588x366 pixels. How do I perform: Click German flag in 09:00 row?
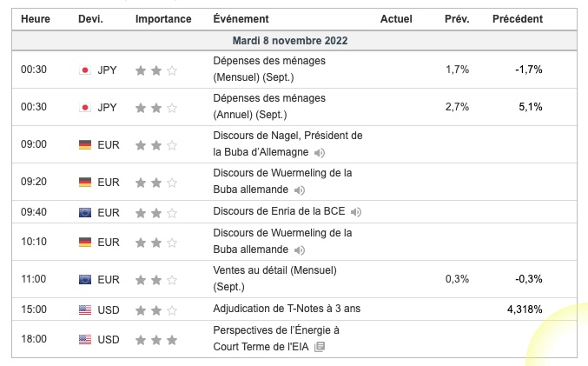pyautogui.click(x=85, y=145)
